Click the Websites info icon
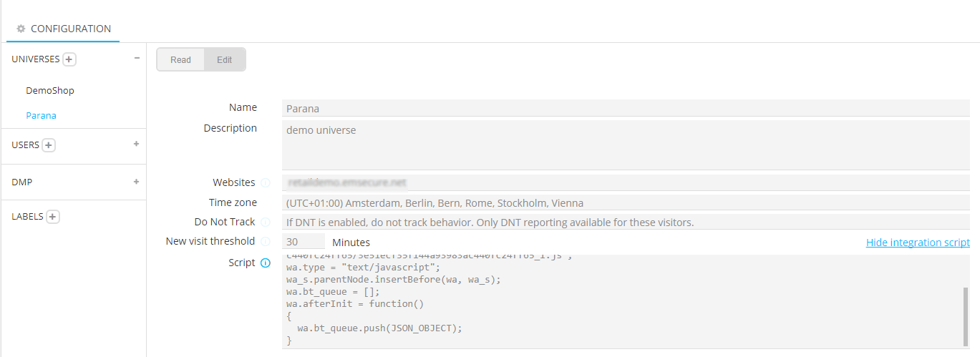Image resolution: width=980 pixels, height=357 pixels. pos(266,183)
